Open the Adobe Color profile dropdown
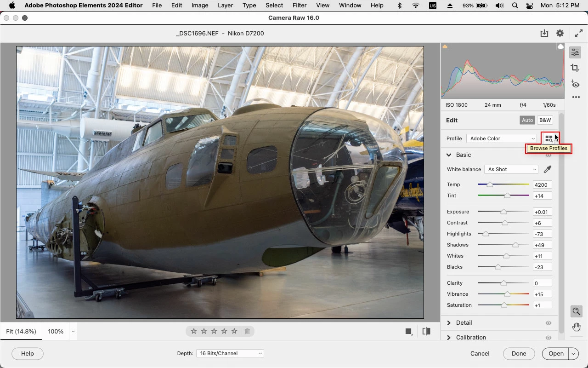Viewport: 588px width, 368px height. point(502,138)
